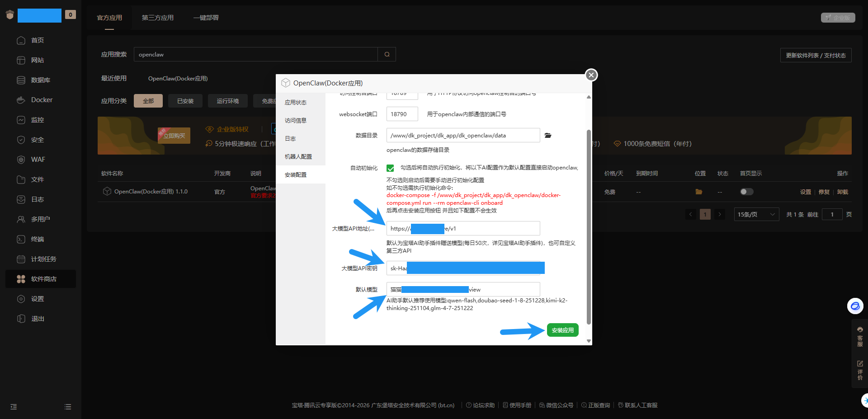Collapse sidebar using bottom-left menu icon

[x=14, y=407]
